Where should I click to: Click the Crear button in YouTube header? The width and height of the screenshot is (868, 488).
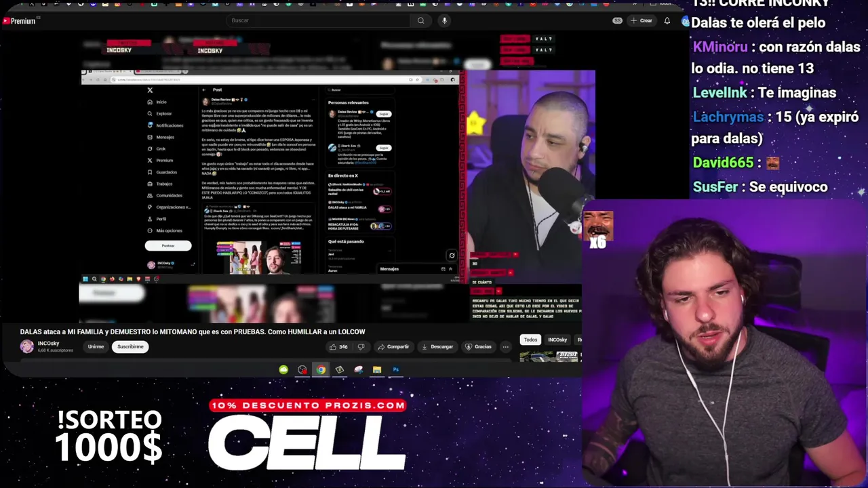point(641,20)
